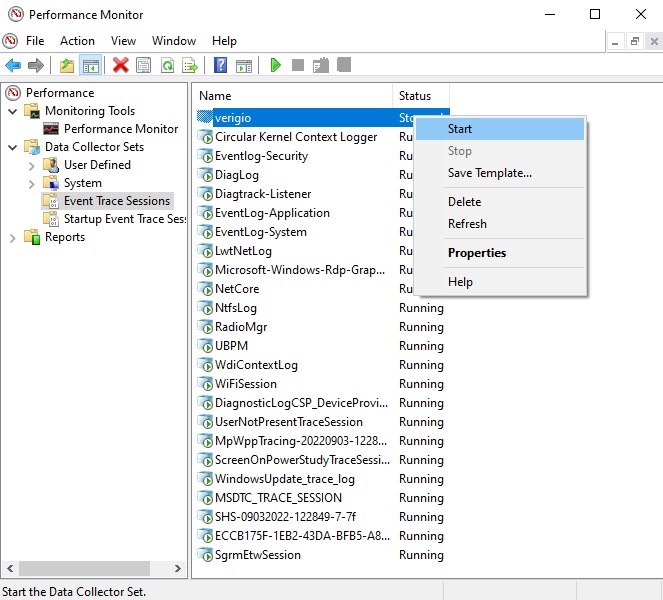Select Startup Event Trace Sessions in the tree
This screenshot has width=663, height=600.
coord(124,219)
